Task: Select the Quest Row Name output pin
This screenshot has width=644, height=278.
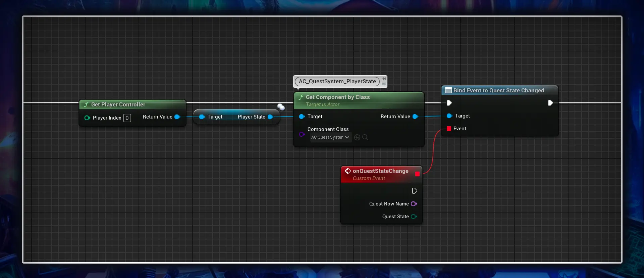Action: pyautogui.click(x=414, y=204)
